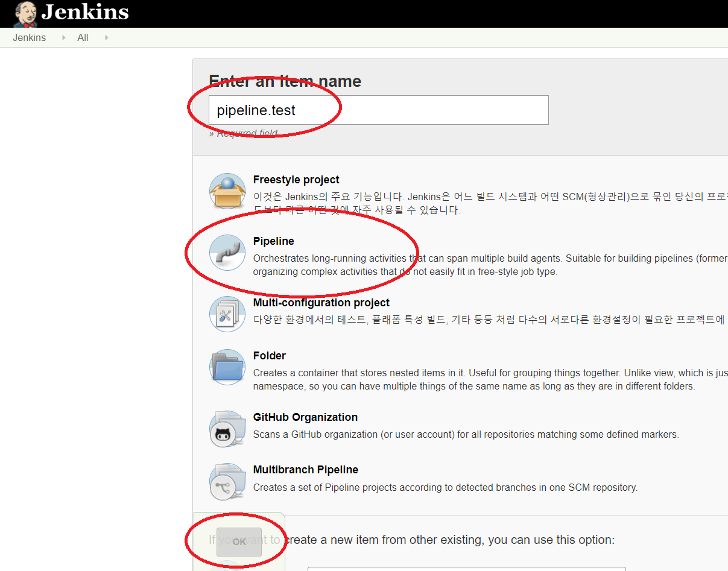This screenshot has height=571, width=728.
Task: Click the copy-from existing item input field
Action: pos(467,569)
